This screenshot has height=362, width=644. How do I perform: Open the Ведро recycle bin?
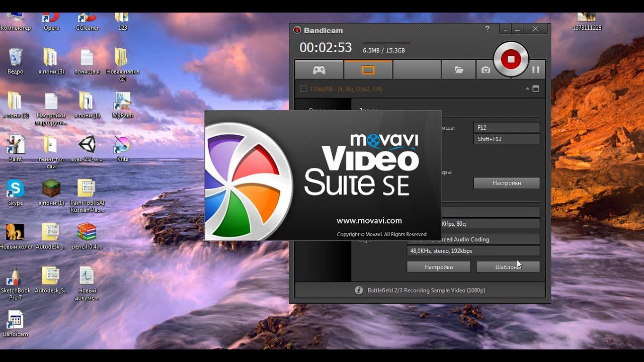16,61
